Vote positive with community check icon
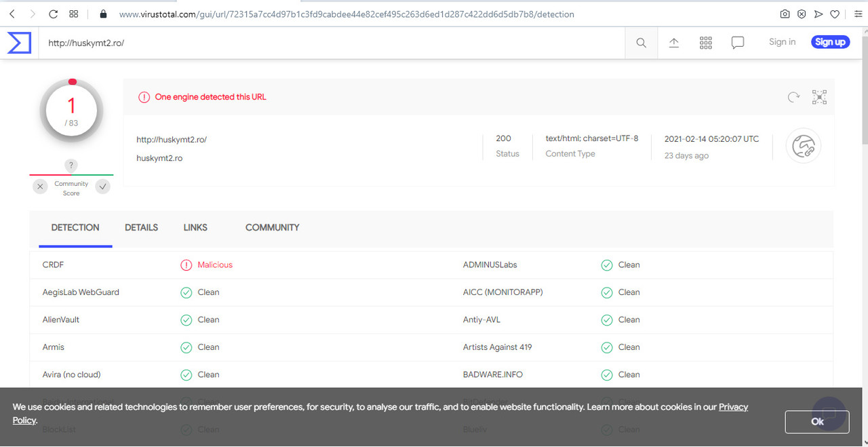The width and height of the screenshot is (868, 447). click(x=103, y=187)
